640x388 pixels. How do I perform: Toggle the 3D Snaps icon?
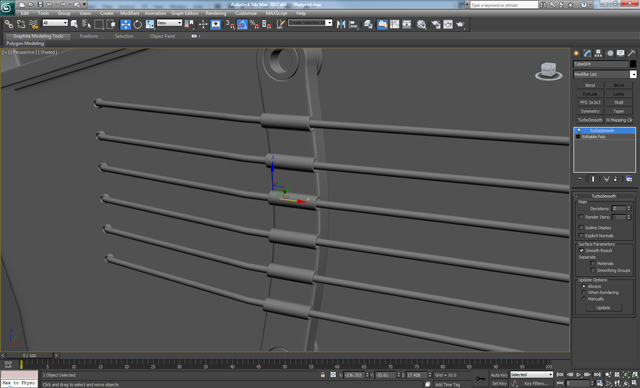pos(230,24)
